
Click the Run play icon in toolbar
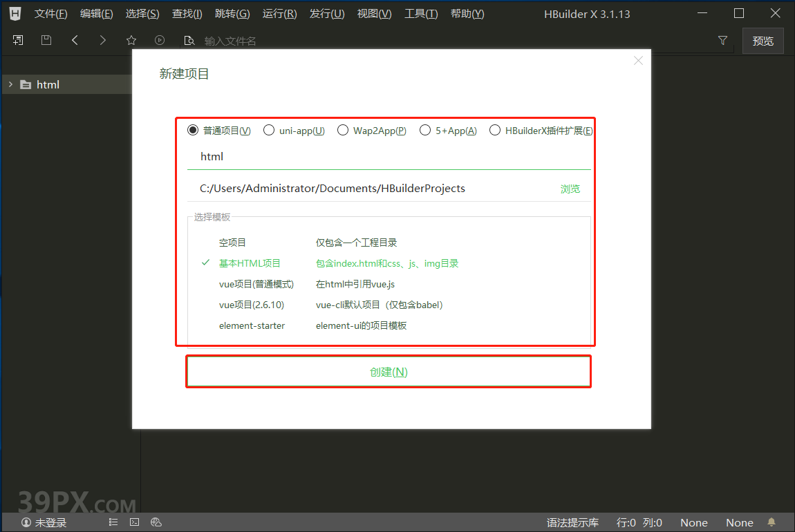[x=160, y=40]
